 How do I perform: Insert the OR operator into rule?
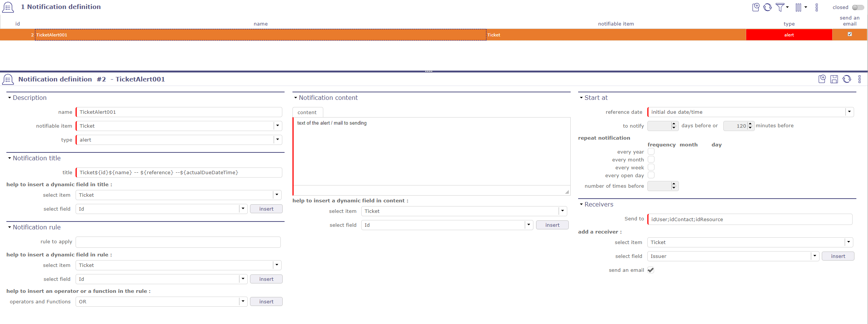click(x=266, y=301)
